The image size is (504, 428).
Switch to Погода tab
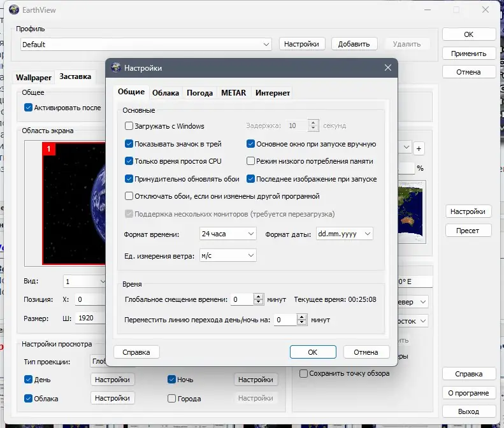coord(199,93)
